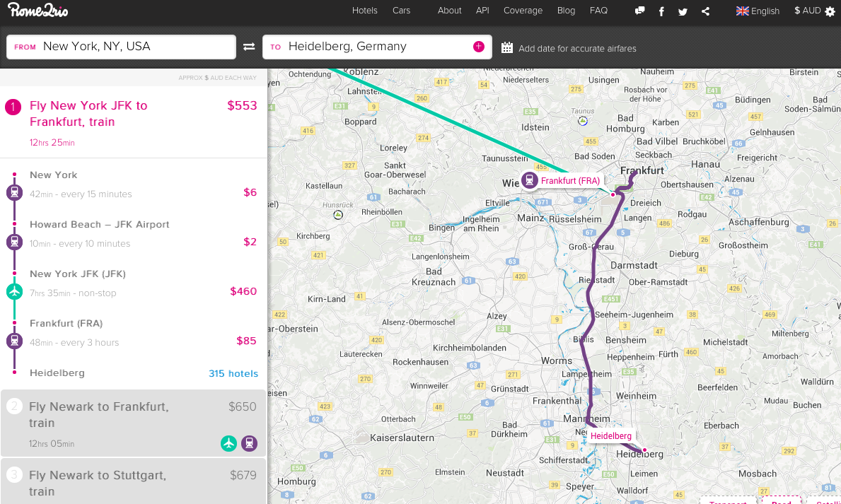Image resolution: width=841 pixels, height=504 pixels.
Task: Open the Cars menu item
Action: pos(401,10)
